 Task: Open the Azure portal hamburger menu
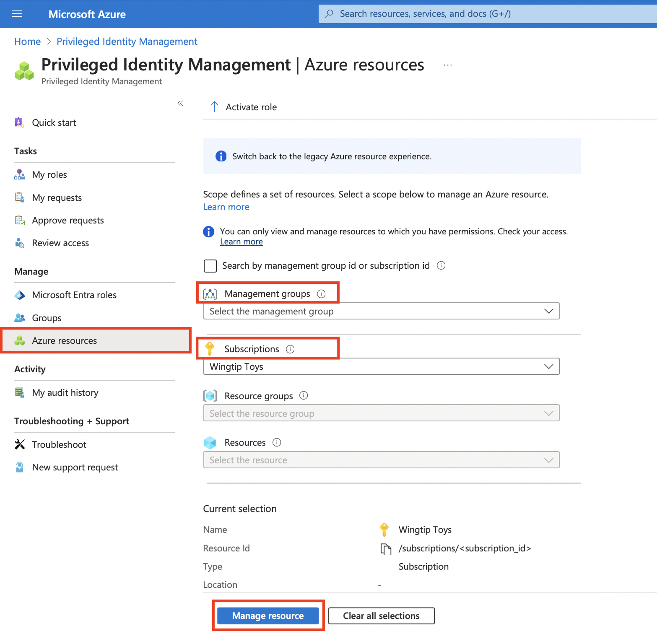point(16,13)
